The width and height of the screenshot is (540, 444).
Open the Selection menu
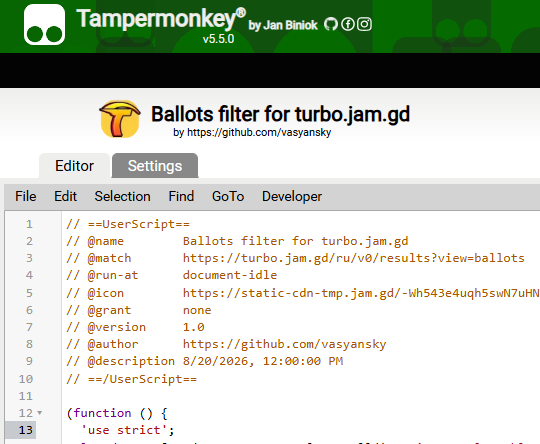click(123, 196)
